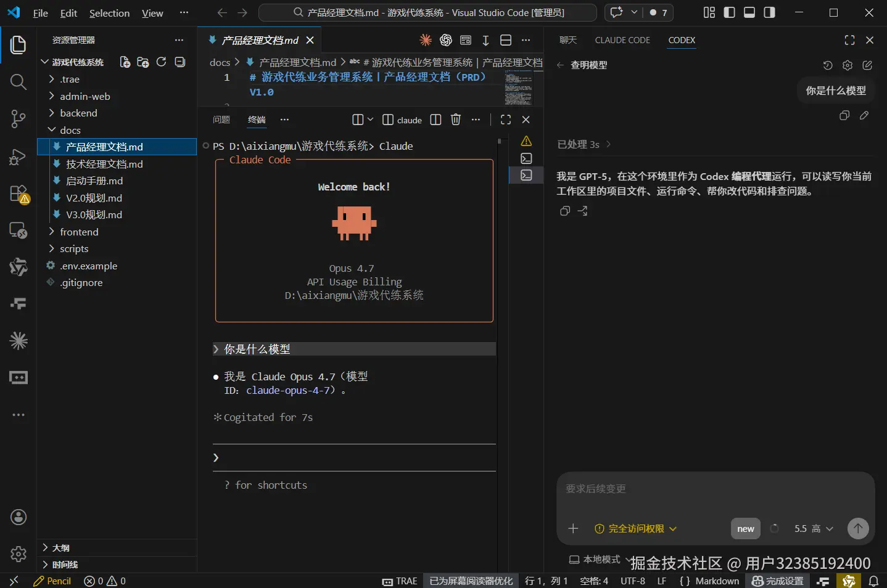This screenshot has height=588, width=887.
Task: Open the Edit menu
Action: (68, 13)
